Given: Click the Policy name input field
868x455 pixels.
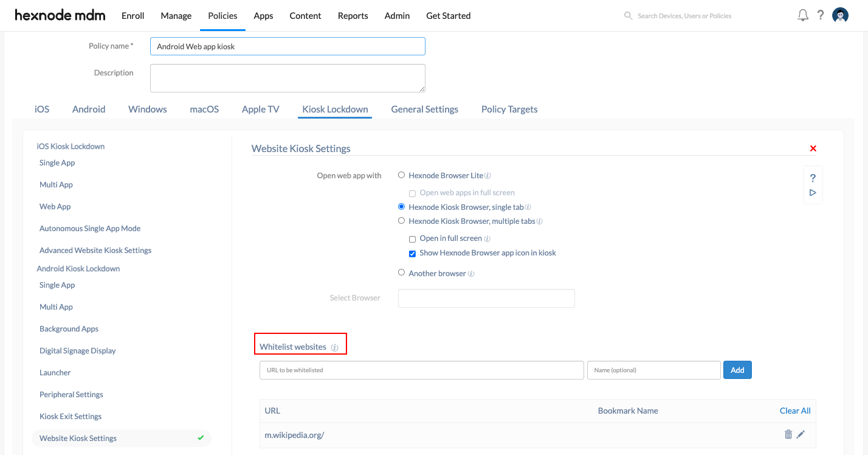Looking at the screenshot, I should click(288, 46).
